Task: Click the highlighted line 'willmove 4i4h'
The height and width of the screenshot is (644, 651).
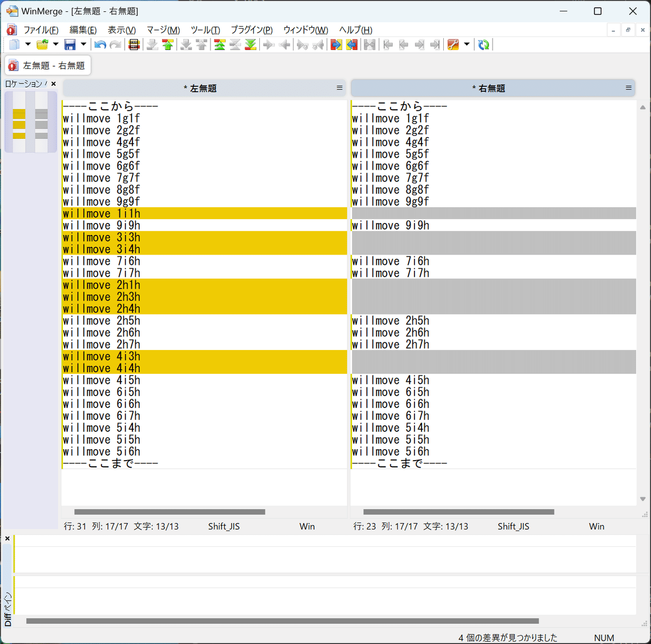Action: (x=205, y=368)
